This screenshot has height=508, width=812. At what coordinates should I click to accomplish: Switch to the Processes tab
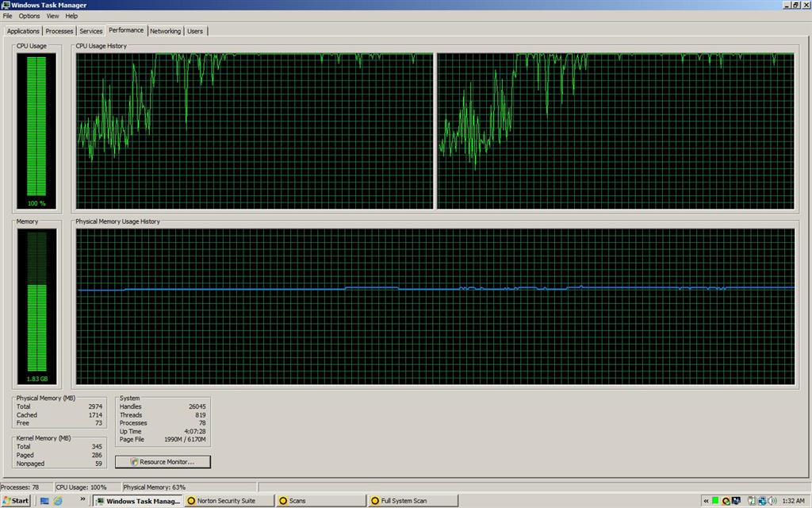coord(59,31)
